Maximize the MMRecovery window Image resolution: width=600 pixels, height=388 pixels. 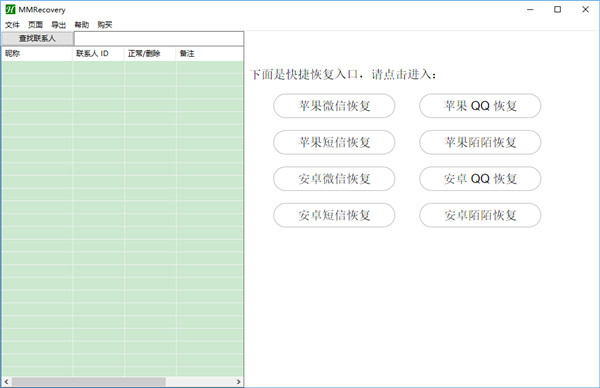tap(558, 10)
